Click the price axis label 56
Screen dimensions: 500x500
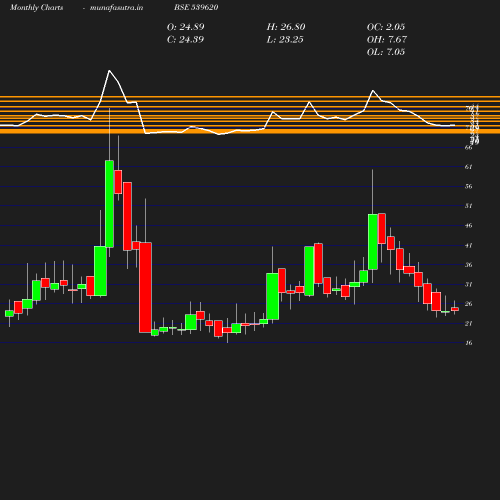point(469,187)
